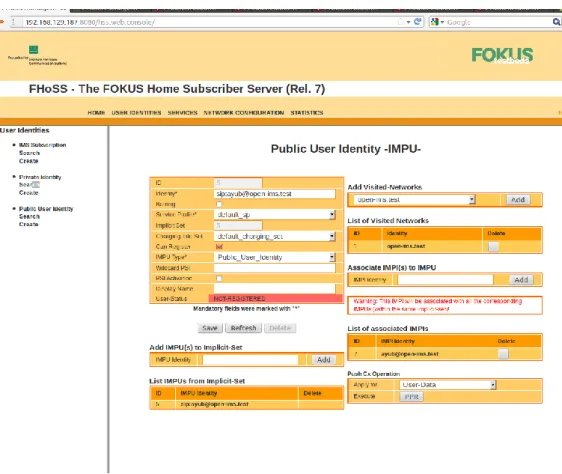Image resolution: width=562 pixels, height=474 pixels.
Task: Open the address bar history dropdown arrow
Action: pyautogui.click(x=408, y=22)
